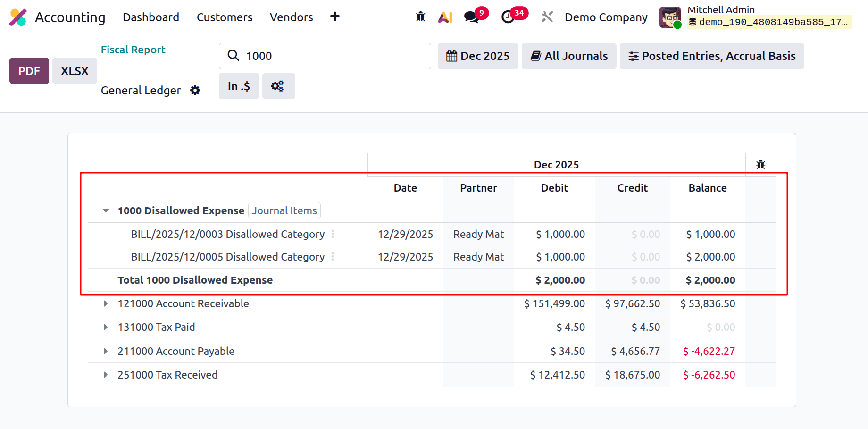Click the General Ledger report title
The width and height of the screenshot is (868, 429).
tap(141, 91)
